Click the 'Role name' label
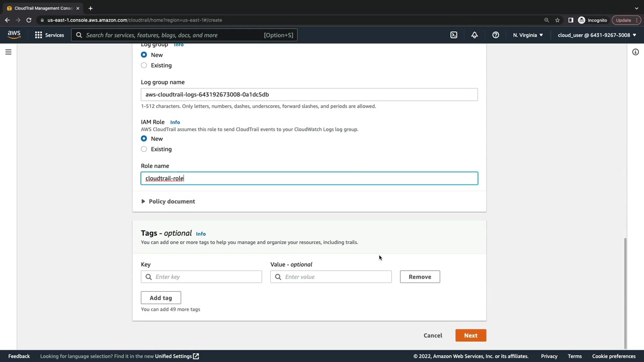The width and height of the screenshot is (644, 362). point(155,166)
